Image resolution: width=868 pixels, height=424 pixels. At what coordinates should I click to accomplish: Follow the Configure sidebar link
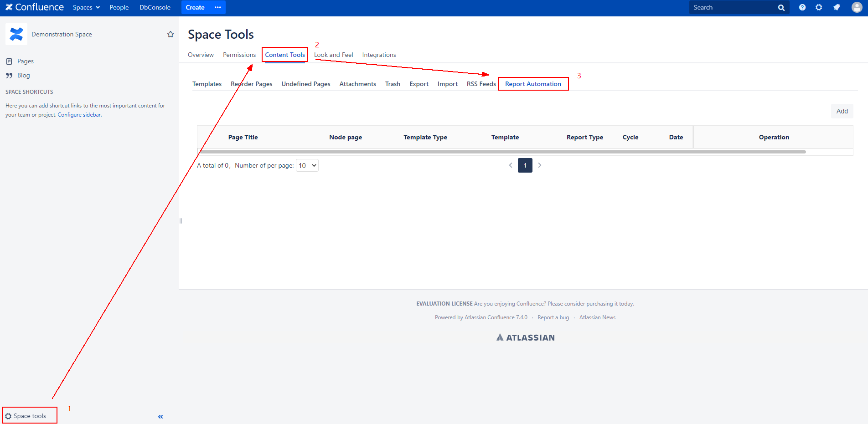click(79, 115)
